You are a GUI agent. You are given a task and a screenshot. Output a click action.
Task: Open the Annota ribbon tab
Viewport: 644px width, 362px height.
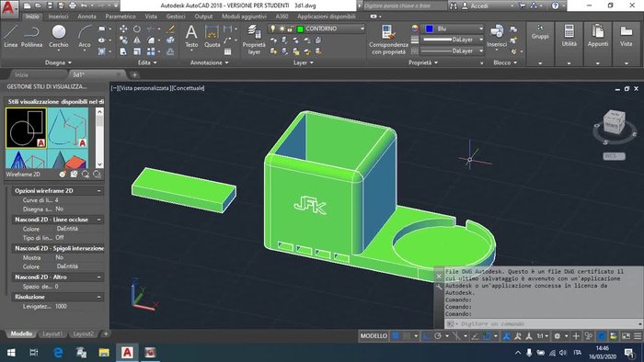pos(86,17)
